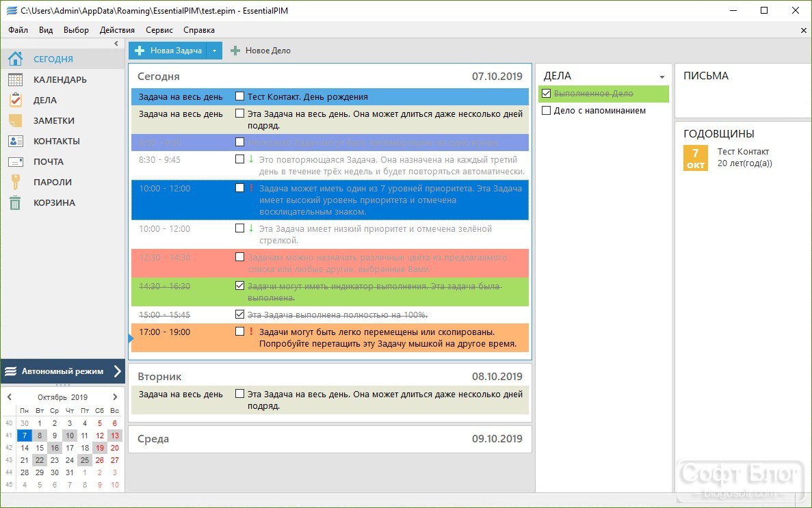The image size is (812, 508).
Task: Select October 19 in mini calendar
Action: click(99, 448)
